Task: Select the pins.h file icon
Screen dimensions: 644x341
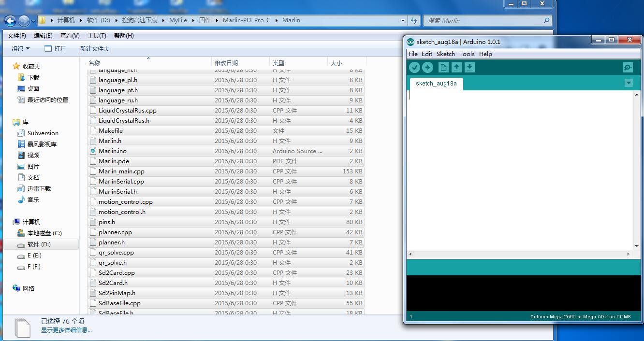Action: pyautogui.click(x=93, y=222)
